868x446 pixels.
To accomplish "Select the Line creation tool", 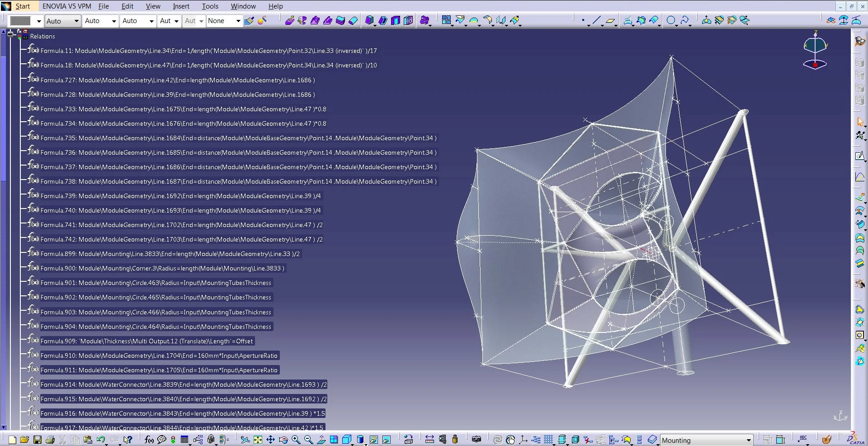I will point(596,20).
